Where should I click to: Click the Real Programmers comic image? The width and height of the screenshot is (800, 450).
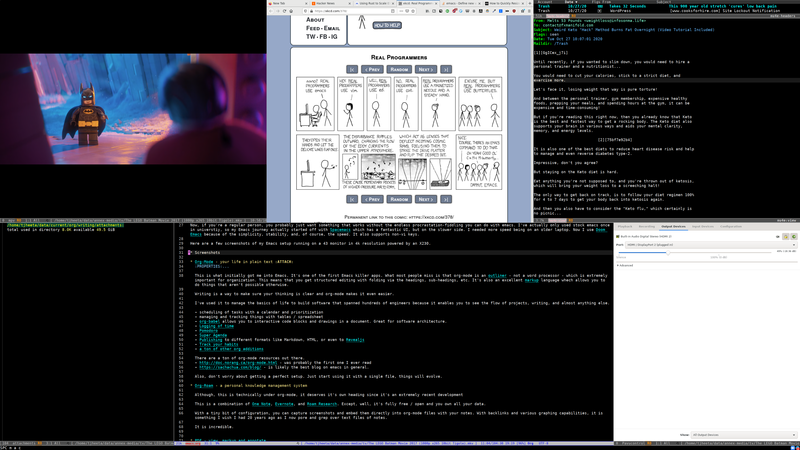click(x=399, y=133)
